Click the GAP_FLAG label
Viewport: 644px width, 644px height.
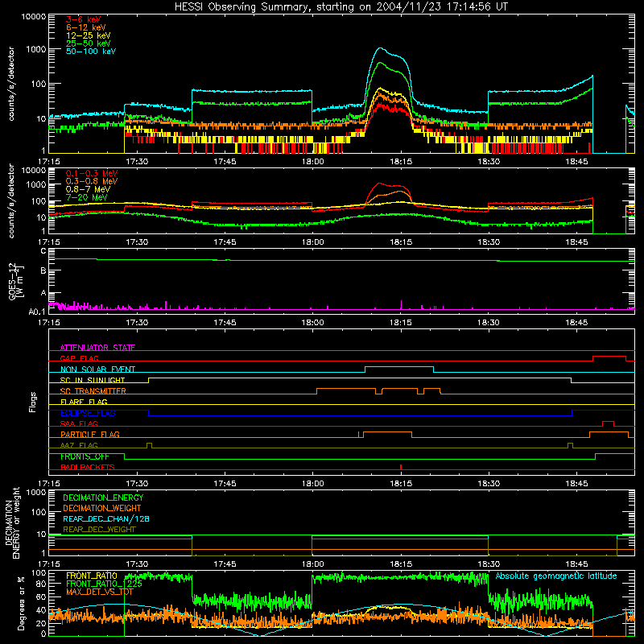pos(79,358)
